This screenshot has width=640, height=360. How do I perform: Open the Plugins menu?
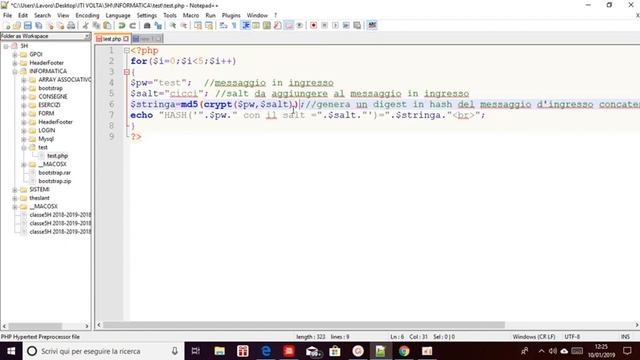click(x=231, y=16)
